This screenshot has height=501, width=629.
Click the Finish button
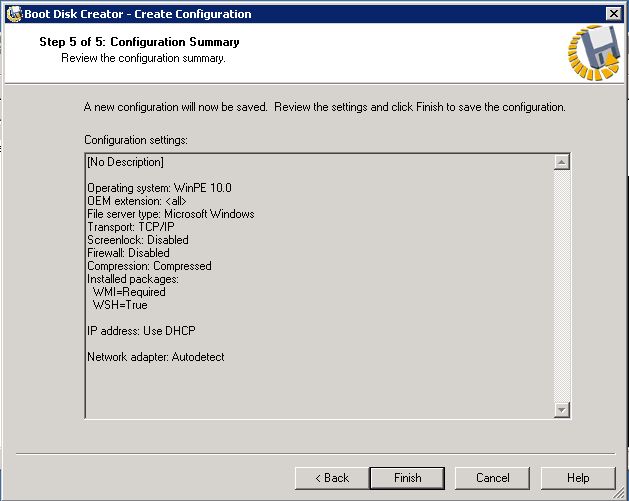point(407,478)
